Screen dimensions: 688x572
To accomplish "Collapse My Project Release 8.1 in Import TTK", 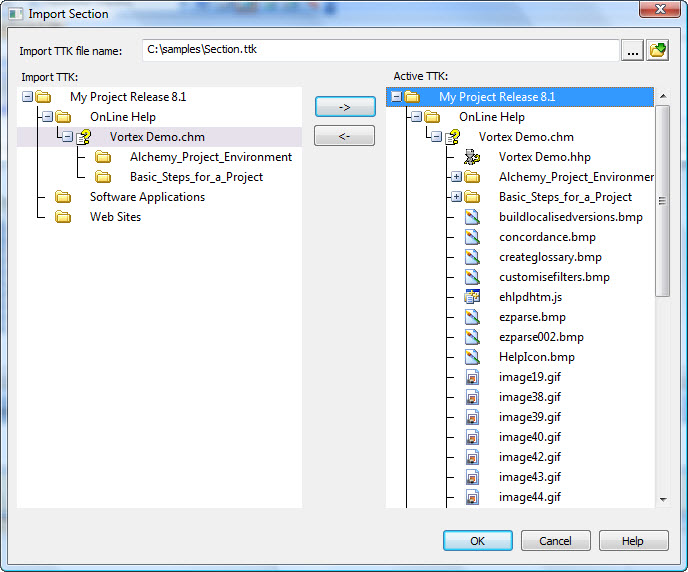I will pos(27,97).
